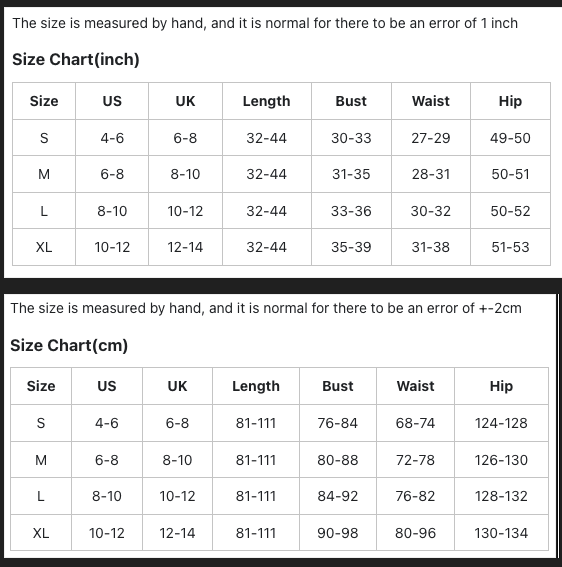Select the Bust column header in inch chart
The height and width of the screenshot is (567, 562).
point(351,101)
